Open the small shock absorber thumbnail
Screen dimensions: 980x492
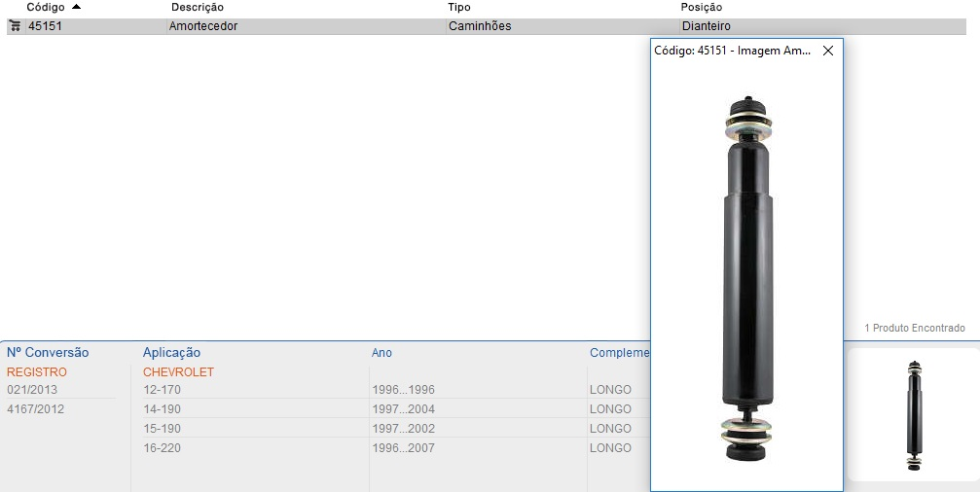pyautogui.click(x=913, y=415)
